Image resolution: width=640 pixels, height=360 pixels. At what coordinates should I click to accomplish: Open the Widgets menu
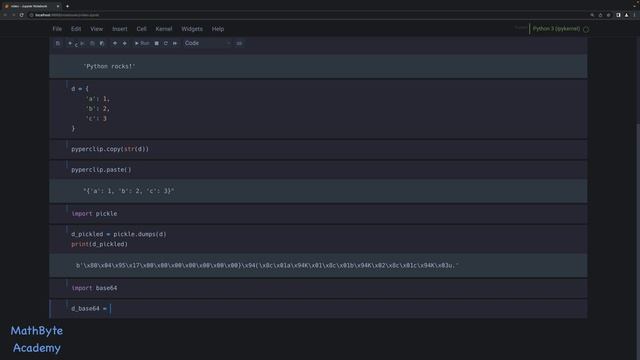pyautogui.click(x=192, y=29)
